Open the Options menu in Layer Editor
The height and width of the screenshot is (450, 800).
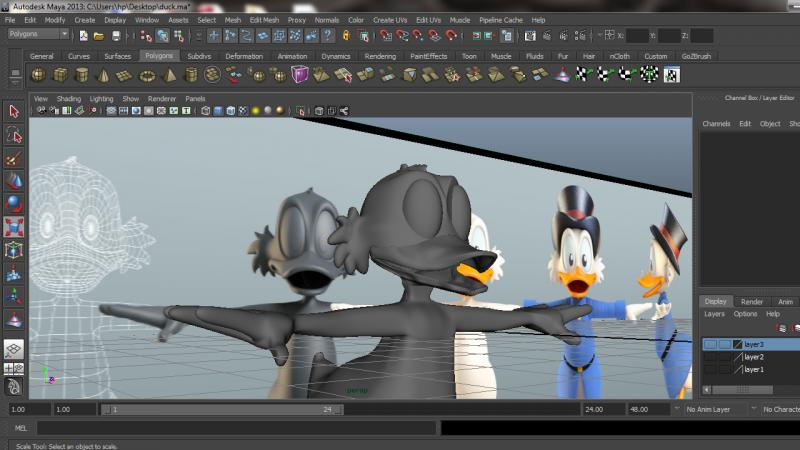click(x=745, y=314)
